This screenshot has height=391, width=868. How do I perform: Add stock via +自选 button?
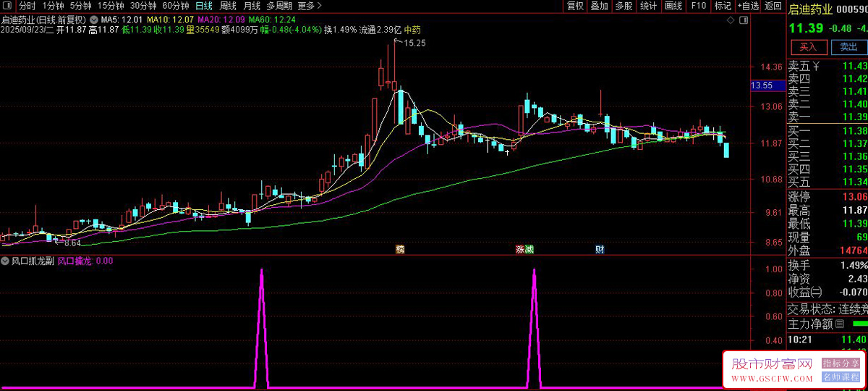click(747, 6)
